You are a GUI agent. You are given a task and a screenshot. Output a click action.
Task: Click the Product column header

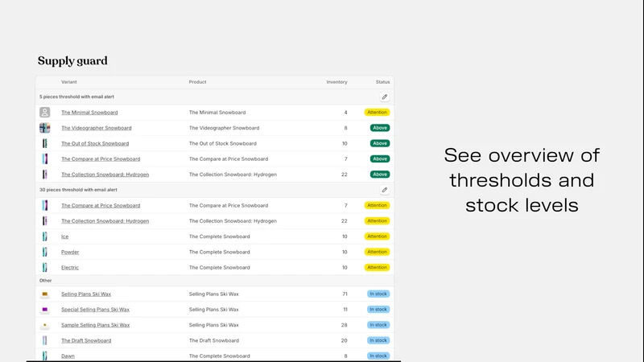pyautogui.click(x=197, y=82)
